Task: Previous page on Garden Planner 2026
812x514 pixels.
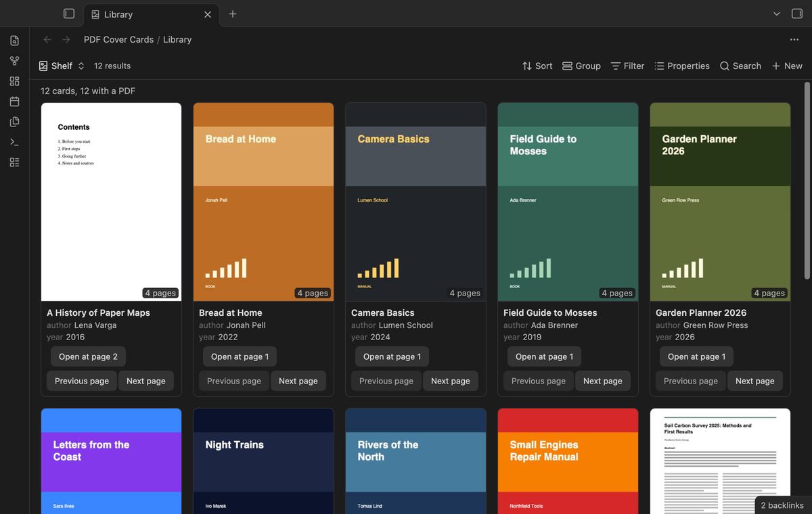Action: [691, 381]
